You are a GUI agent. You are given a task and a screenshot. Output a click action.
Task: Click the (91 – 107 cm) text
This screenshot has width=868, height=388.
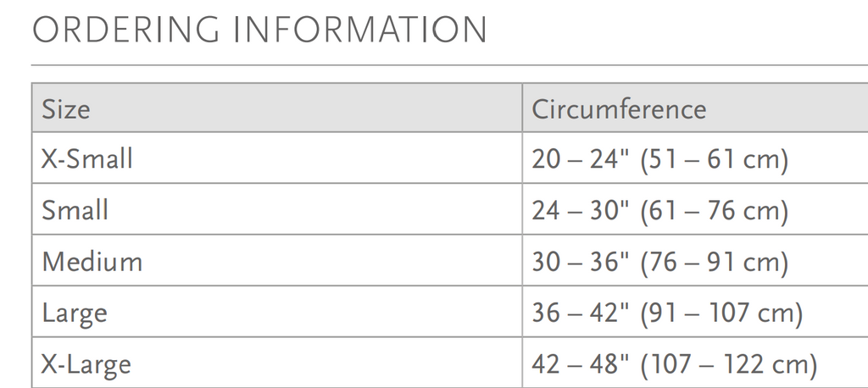click(721, 313)
